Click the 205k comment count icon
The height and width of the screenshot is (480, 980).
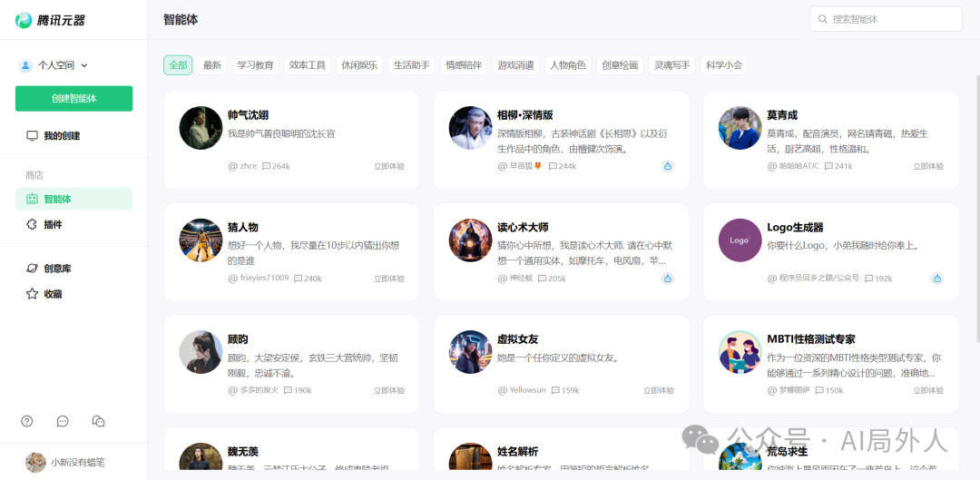[543, 279]
